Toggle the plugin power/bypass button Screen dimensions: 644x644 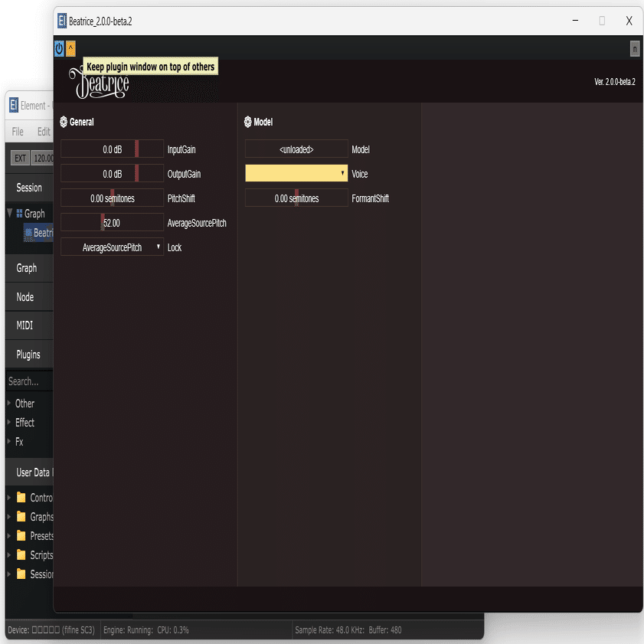(x=59, y=49)
